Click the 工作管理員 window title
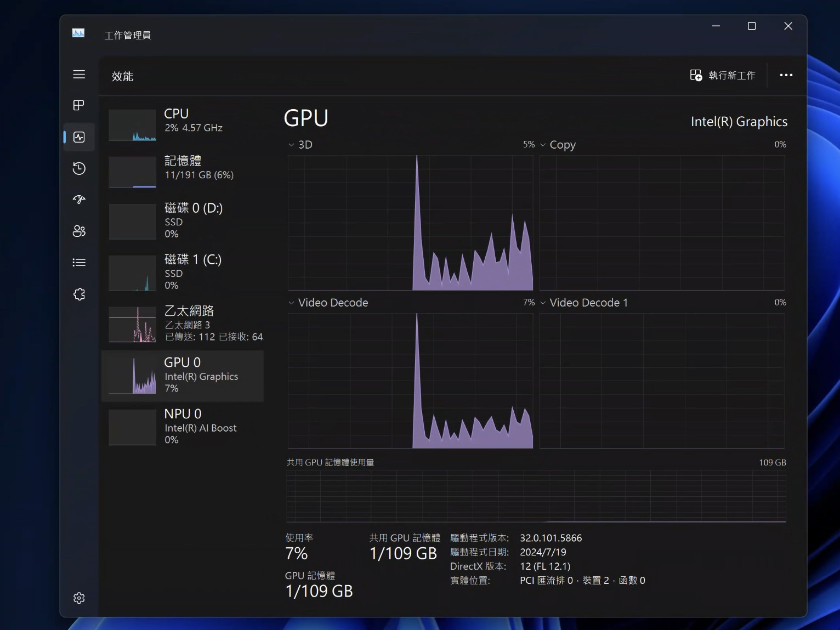 pyautogui.click(x=128, y=35)
